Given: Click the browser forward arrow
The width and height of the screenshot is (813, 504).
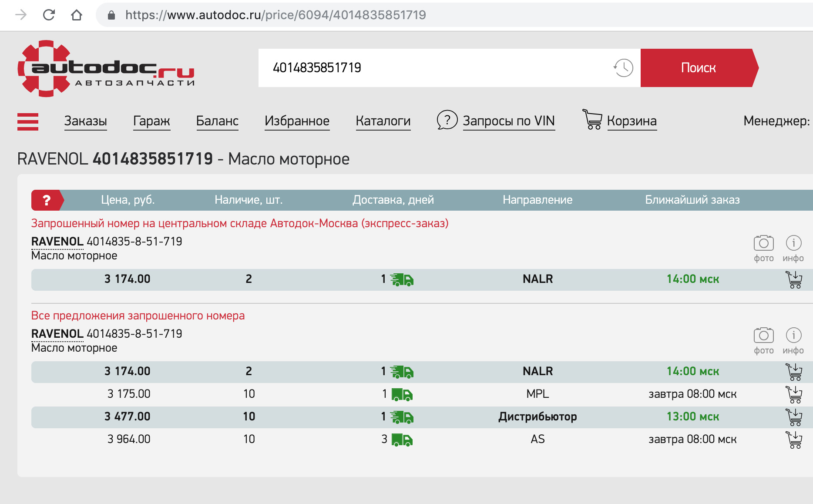Looking at the screenshot, I should [21, 15].
